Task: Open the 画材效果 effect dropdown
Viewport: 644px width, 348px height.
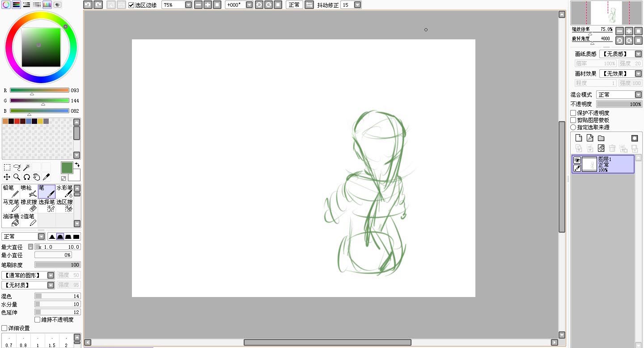Action: pyautogui.click(x=638, y=74)
